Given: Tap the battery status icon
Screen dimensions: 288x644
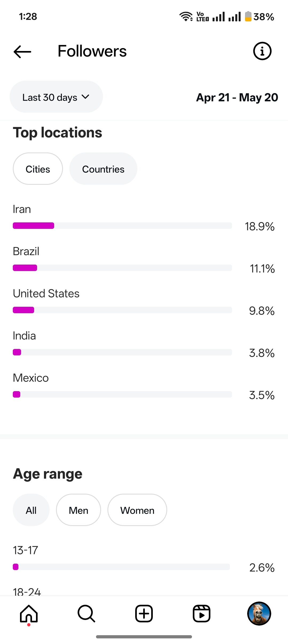Looking at the screenshot, I should (248, 16).
